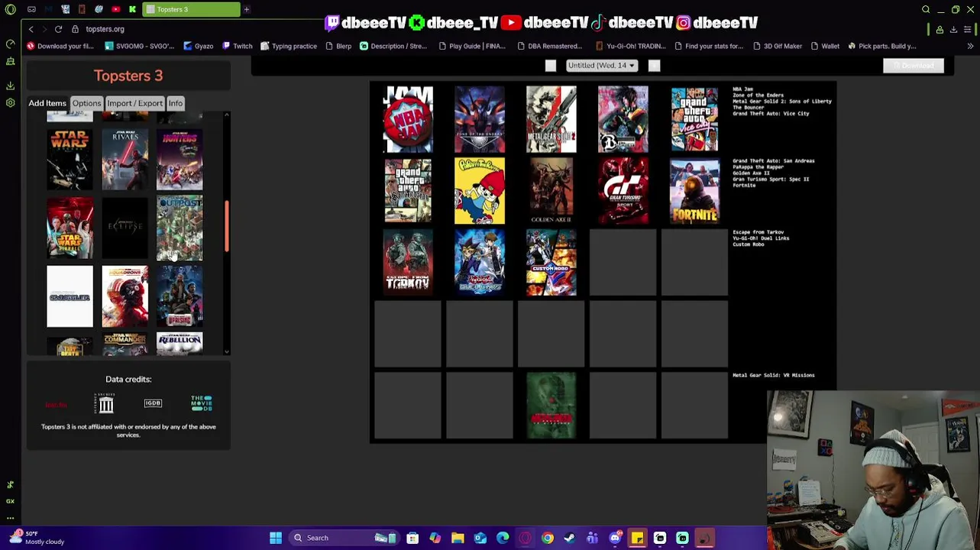Select the PaRappa the Rapper cover

point(480,191)
